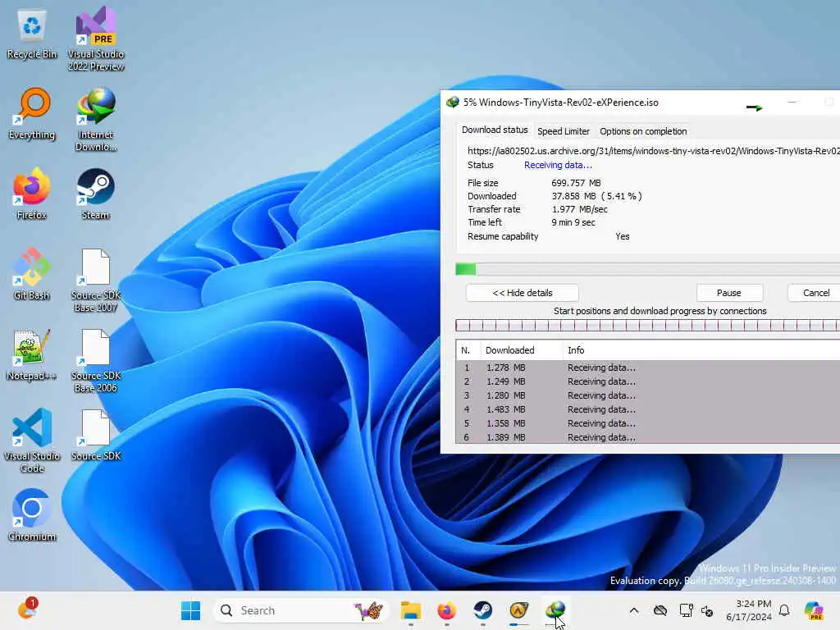
Task: Open the widgets icon with notification badge
Action: click(27, 609)
